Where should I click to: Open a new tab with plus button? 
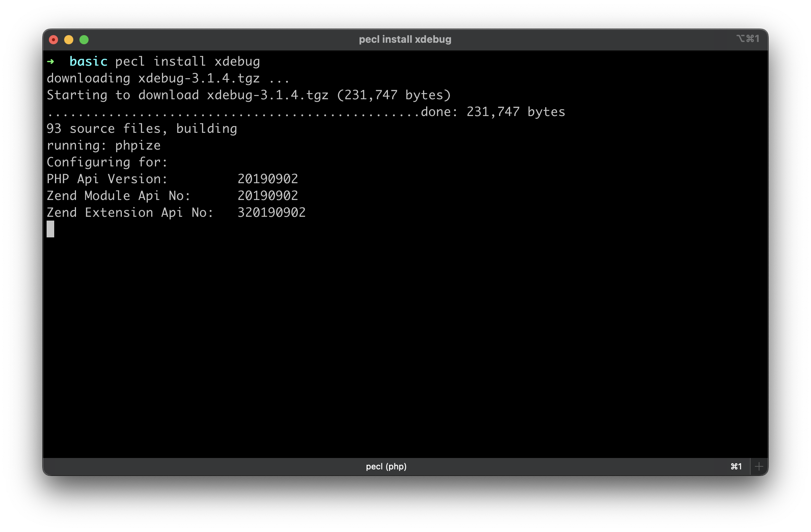(x=759, y=466)
